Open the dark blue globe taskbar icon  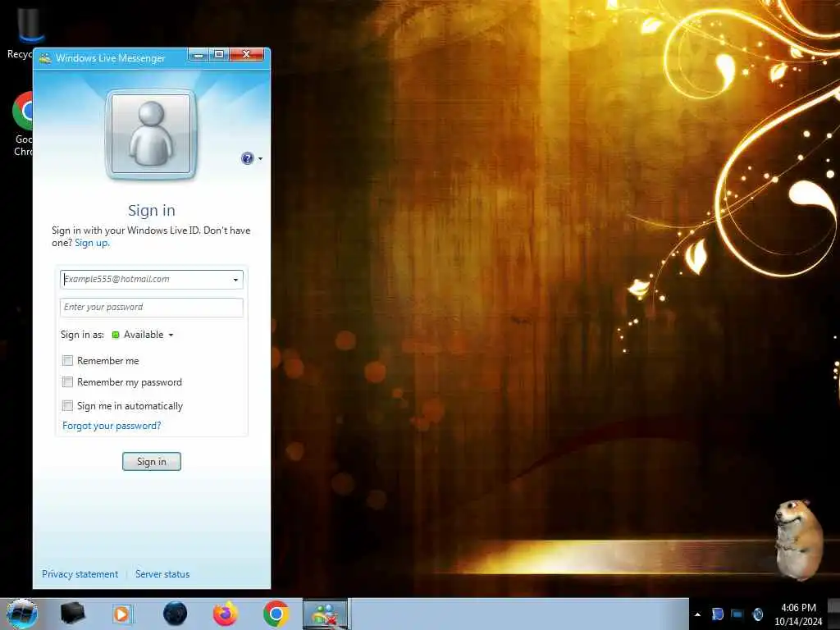pos(176,614)
